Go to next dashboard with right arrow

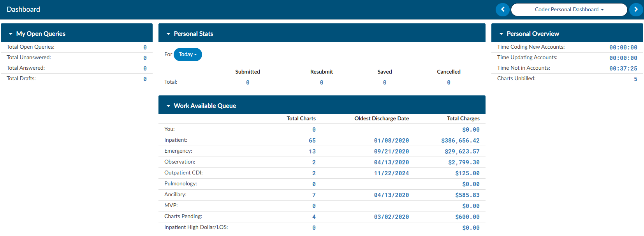pyautogui.click(x=636, y=9)
